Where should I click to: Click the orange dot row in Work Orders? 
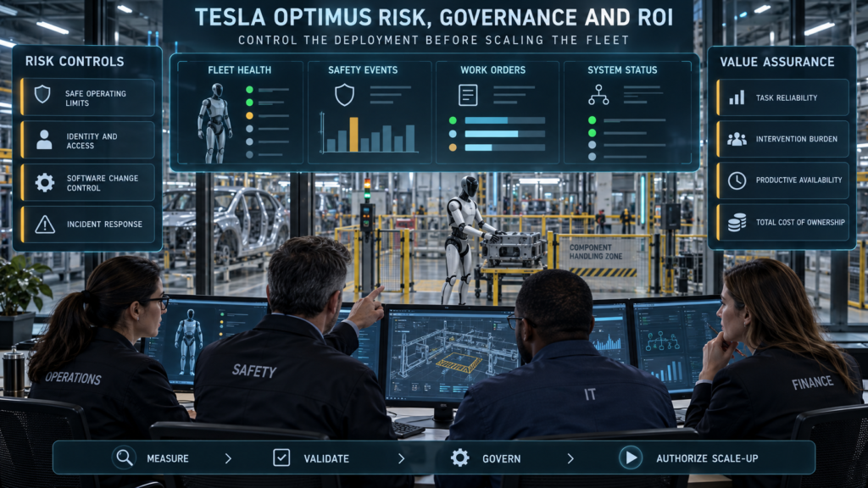498,147
